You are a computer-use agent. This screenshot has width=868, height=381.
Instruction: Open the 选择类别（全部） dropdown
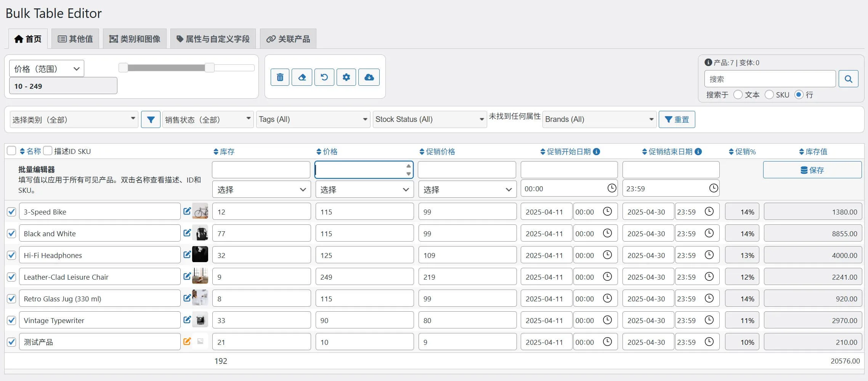[74, 120]
